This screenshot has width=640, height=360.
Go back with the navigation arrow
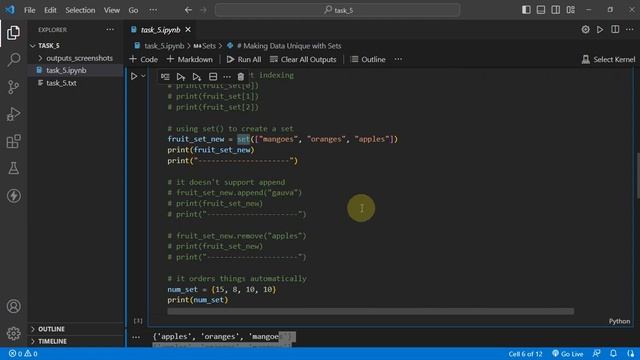(188, 10)
